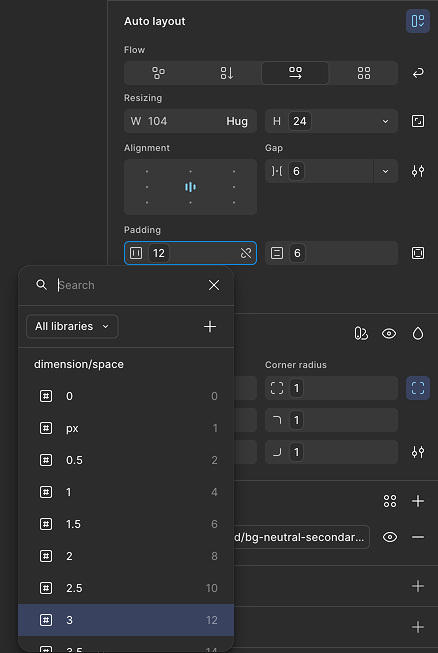438x653 pixels.
Task: Click top-right corner radius field
Action: pyautogui.click(x=331, y=420)
